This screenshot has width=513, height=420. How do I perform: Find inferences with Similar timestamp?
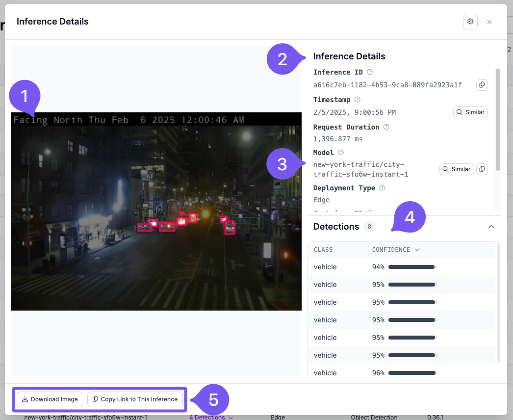click(470, 112)
